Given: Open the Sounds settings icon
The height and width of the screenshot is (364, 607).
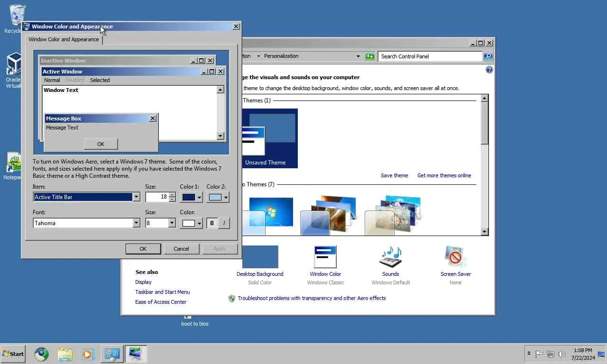Looking at the screenshot, I should 391,257.
